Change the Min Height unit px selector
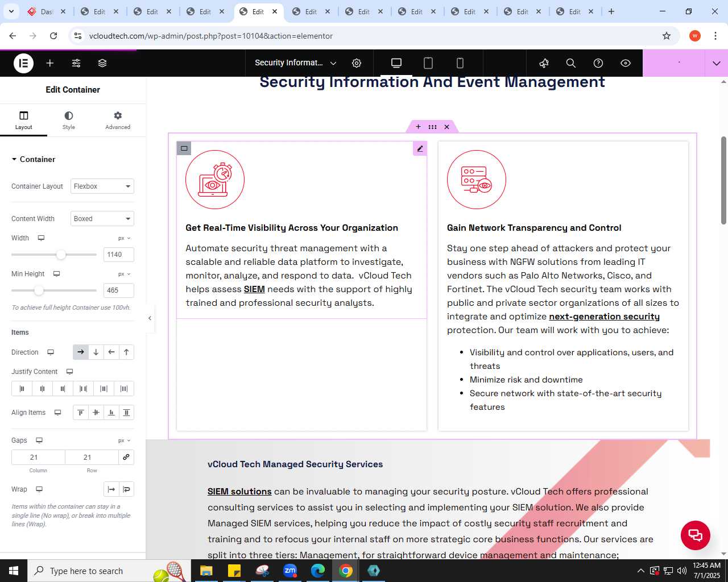Image resolution: width=728 pixels, height=582 pixels. tap(125, 274)
